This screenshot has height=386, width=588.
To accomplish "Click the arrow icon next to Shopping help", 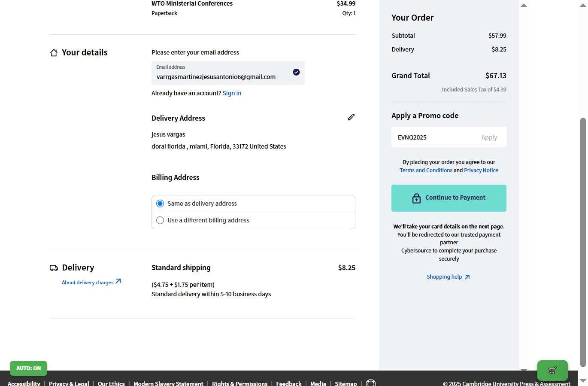I will tap(467, 277).
